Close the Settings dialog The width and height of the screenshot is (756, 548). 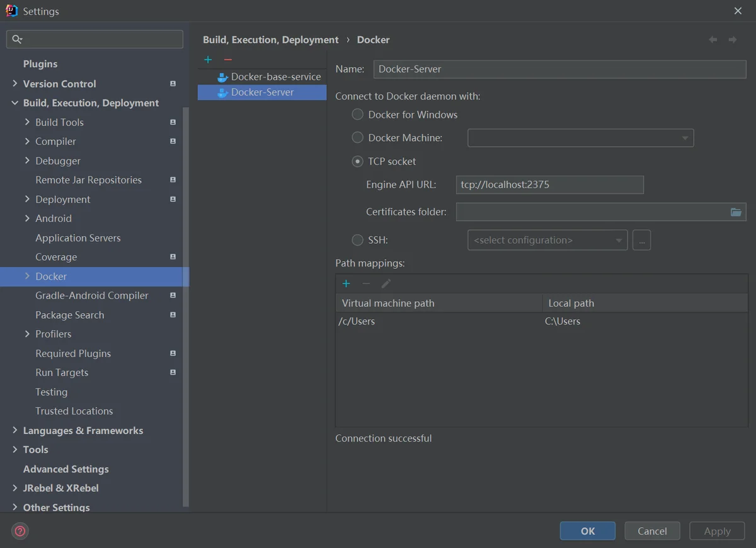[x=738, y=11]
